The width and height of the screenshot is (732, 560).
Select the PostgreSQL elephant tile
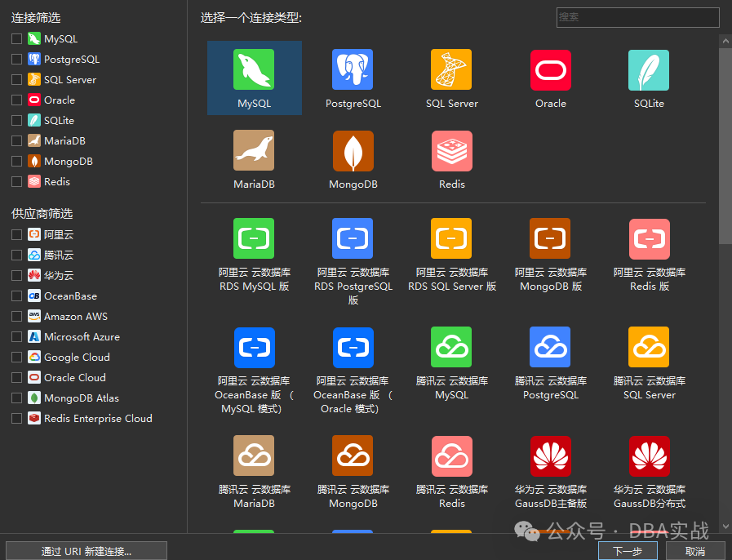tap(353, 78)
